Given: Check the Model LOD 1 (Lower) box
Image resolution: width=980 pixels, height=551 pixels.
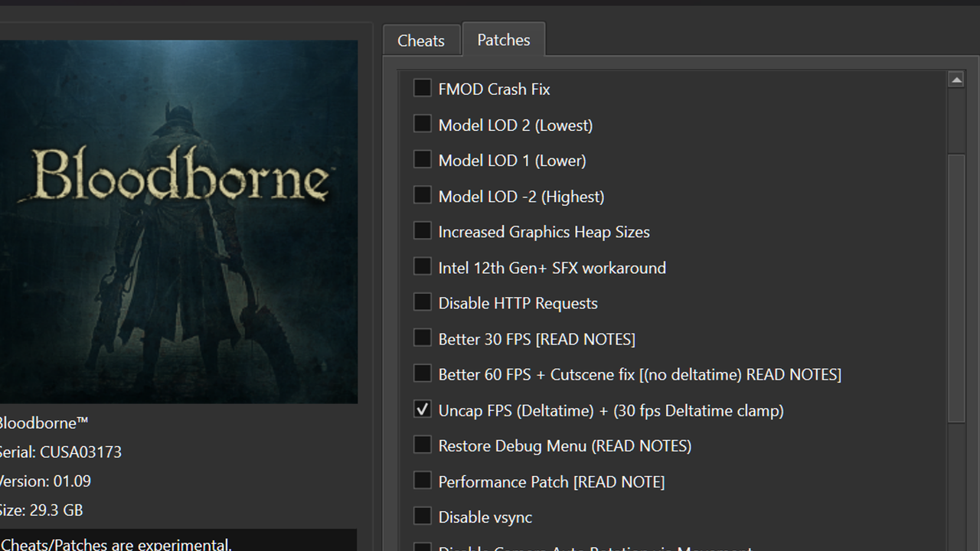Looking at the screenshot, I should pyautogui.click(x=422, y=159).
